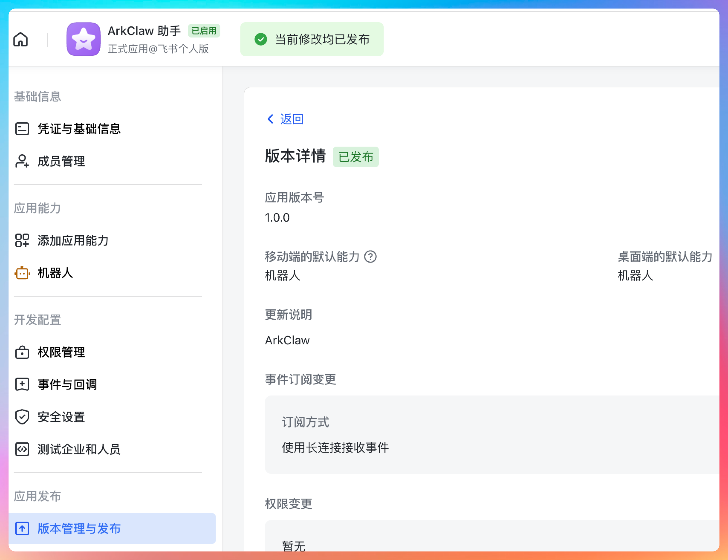Open 凭证与基础信息 menu item
The height and width of the screenshot is (560, 728).
point(79,129)
